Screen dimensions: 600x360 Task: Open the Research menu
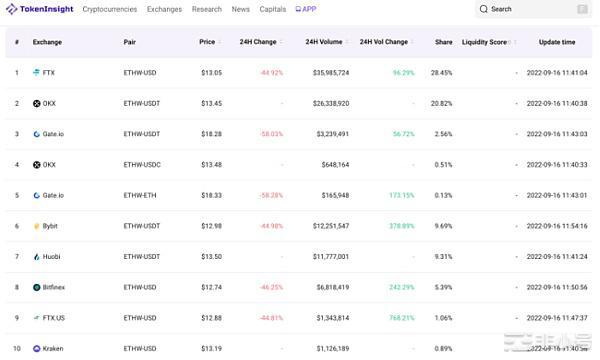click(x=207, y=9)
